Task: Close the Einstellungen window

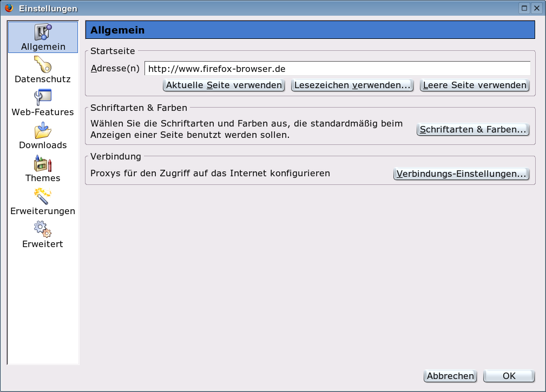Action: 536,8
